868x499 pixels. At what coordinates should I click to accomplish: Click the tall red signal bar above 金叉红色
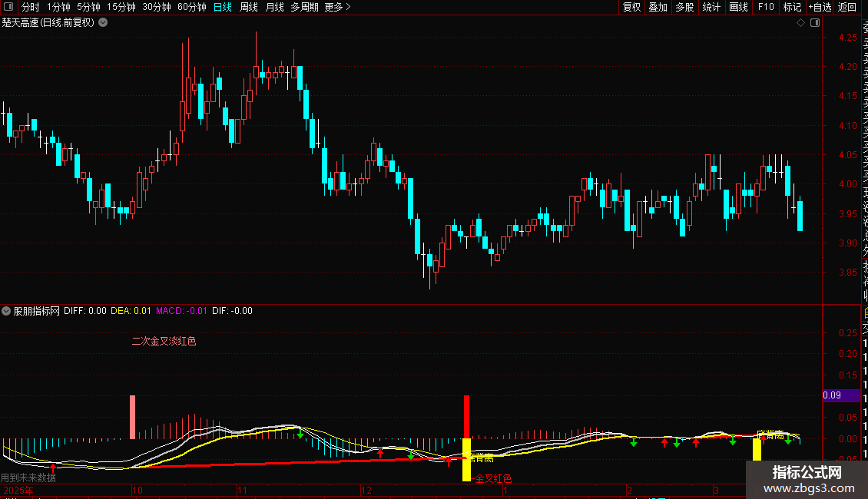(x=467, y=417)
